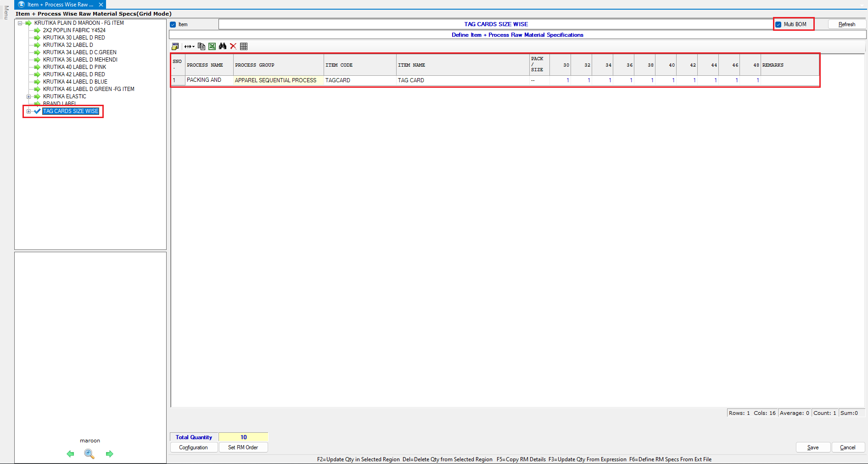Viewport: 868px width, 464px height.
Task: Click the grid layout icon in the toolbar
Action: (x=244, y=46)
